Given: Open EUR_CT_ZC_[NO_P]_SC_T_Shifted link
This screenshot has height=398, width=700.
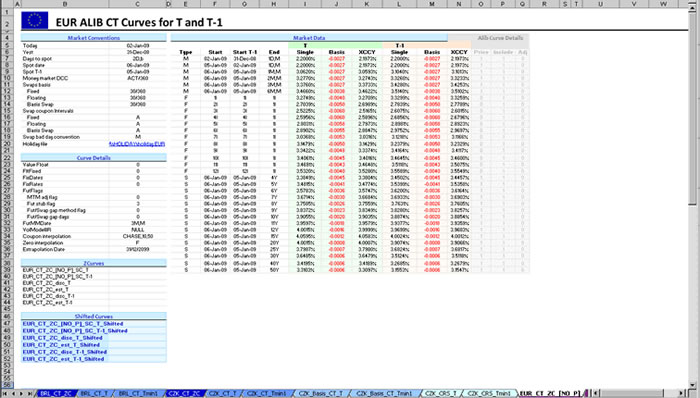Looking at the screenshot, I should [73, 323].
